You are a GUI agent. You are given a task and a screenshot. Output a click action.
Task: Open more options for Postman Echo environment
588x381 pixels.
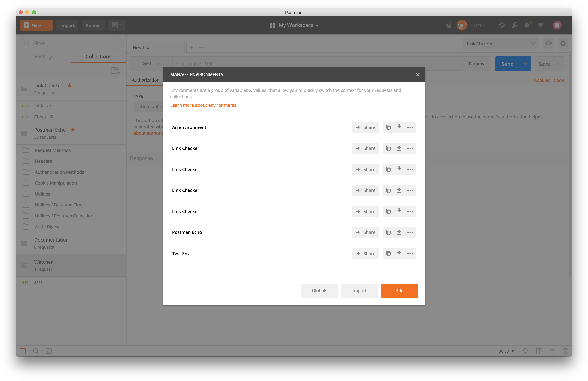[410, 232]
